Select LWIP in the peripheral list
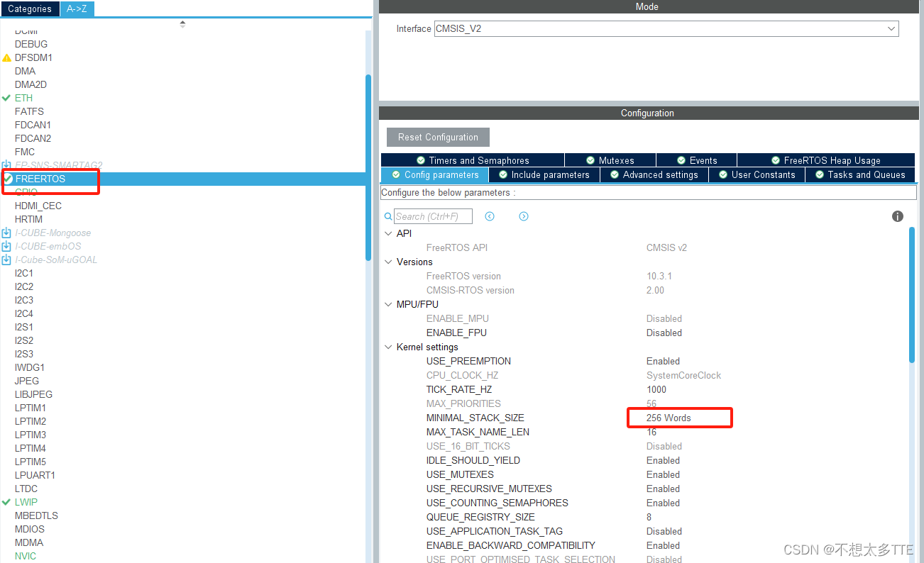Viewport: 924px width, 563px height. (x=25, y=502)
